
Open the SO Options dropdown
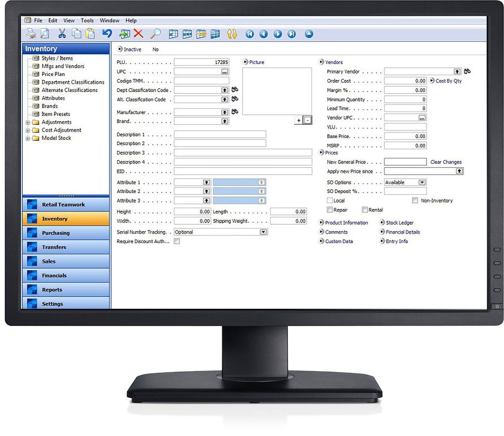click(x=422, y=182)
